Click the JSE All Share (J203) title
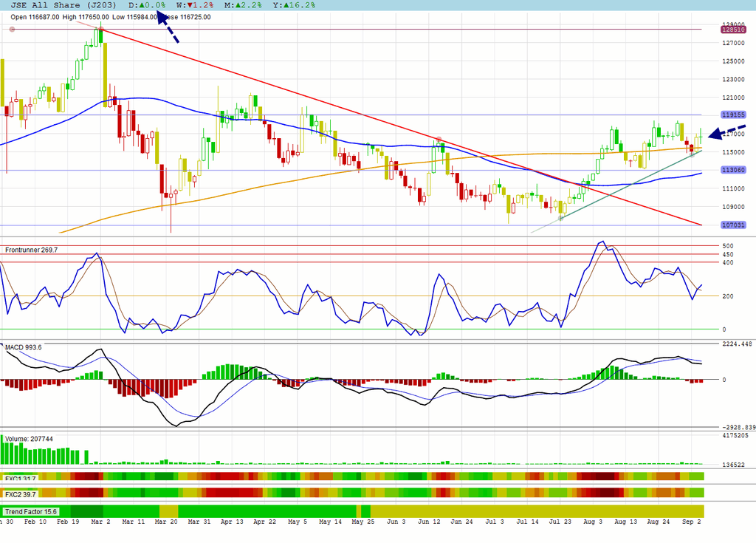The height and width of the screenshot is (543, 756). pyautogui.click(x=63, y=5)
